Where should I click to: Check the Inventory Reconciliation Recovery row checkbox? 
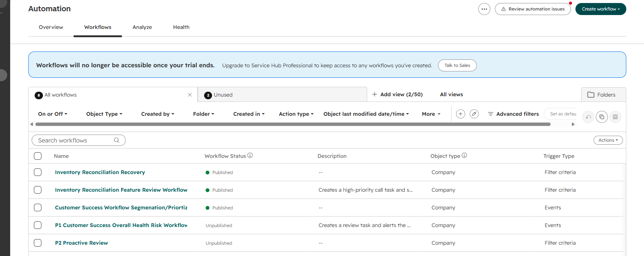coord(38,172)
